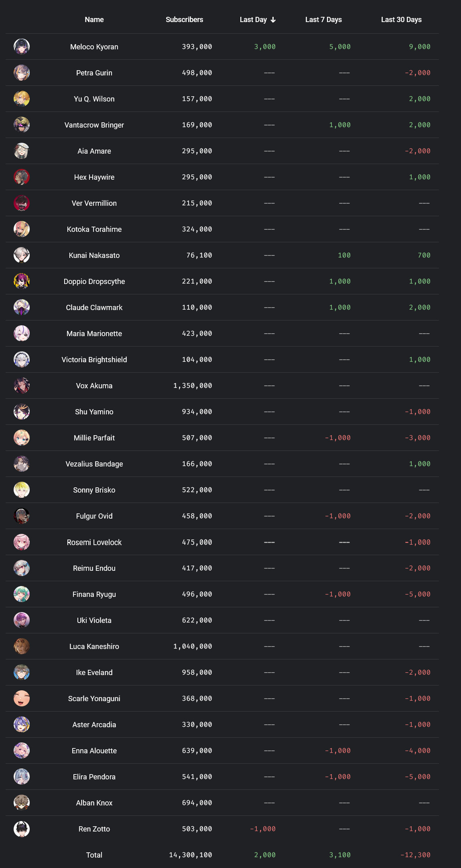This screenshot has width=461, height=868.
Task: Click the Total subscribers value 14,300,100
Action: point(191,855)
